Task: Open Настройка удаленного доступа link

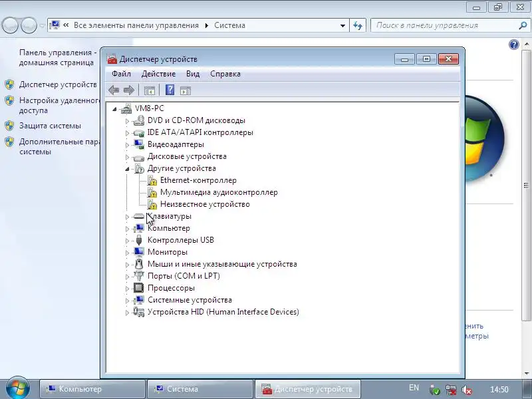Action: tap(60, 105)
